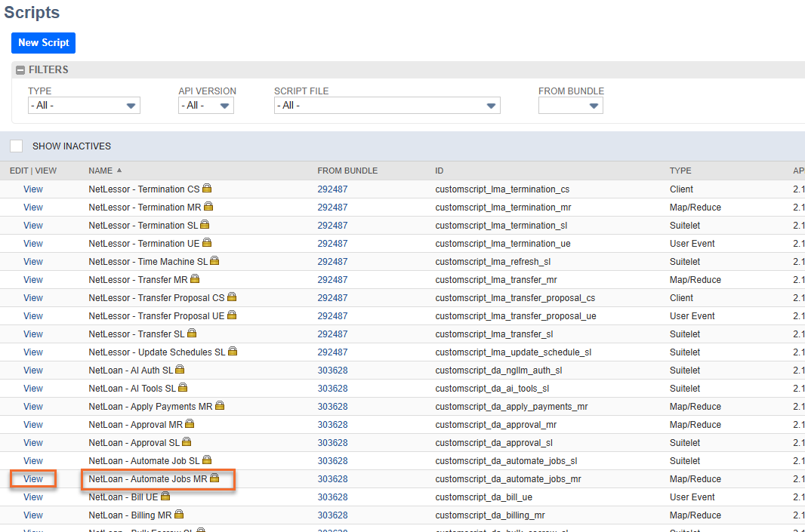Image resolution: width=805 pixels, height=532 pixels.
Task: Click lock icon next to NetLoan - Apply Payments MR
Action: pos(220,405)
